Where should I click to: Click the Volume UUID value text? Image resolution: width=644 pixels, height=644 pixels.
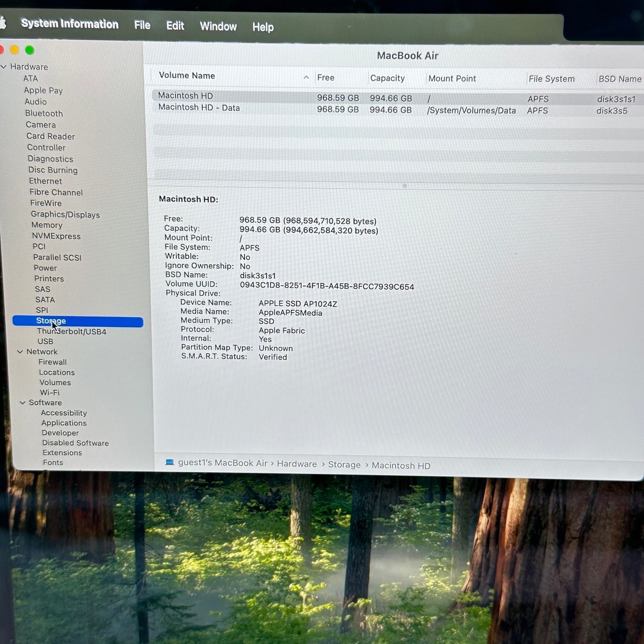[x=327, y=286]
